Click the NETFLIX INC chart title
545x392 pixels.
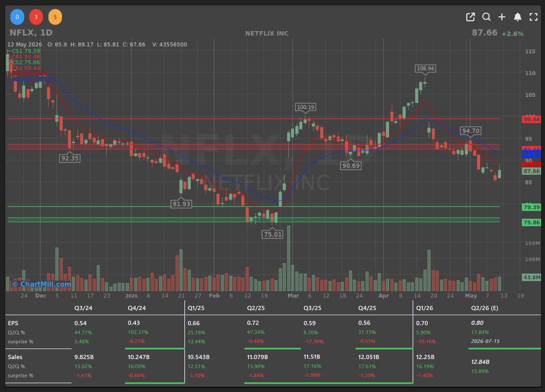tap(267, 33)
